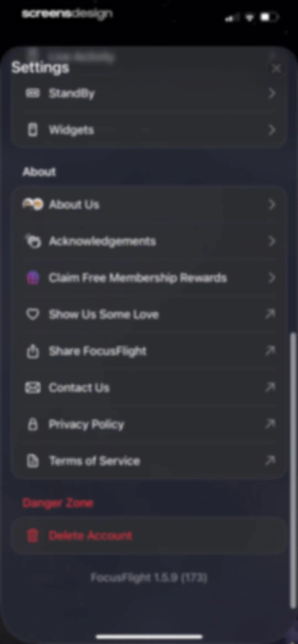Image resolution: width=298 pixels, height=644 pixels.
Task: Tap the heart icon for Show Us Some Love
Action: pos(33,314)
